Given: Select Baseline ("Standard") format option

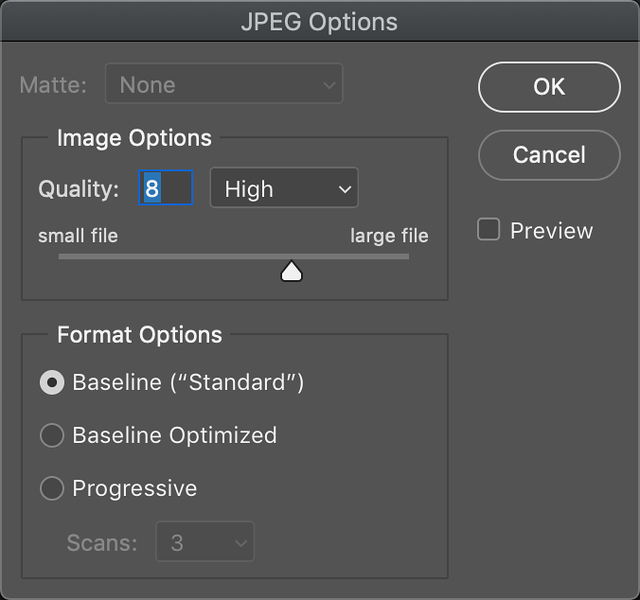Looking at the screenshot, I should pos(52,382).
